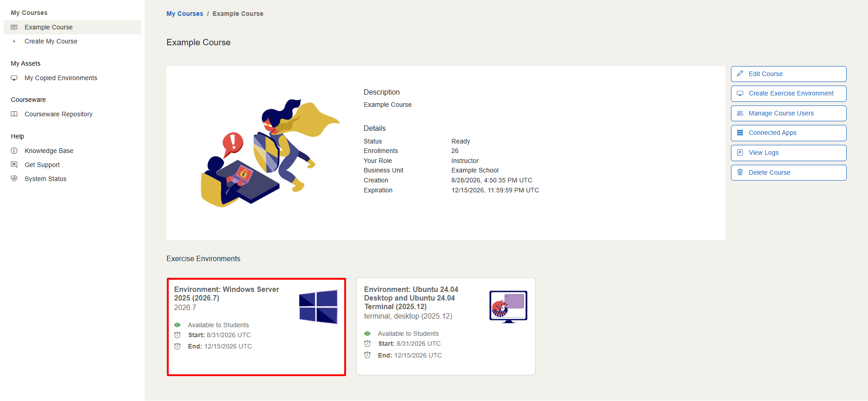This screenshot has width=868, height=401.
Task: Click the '2026.7' version subtitle
Action: click(185, 307)
